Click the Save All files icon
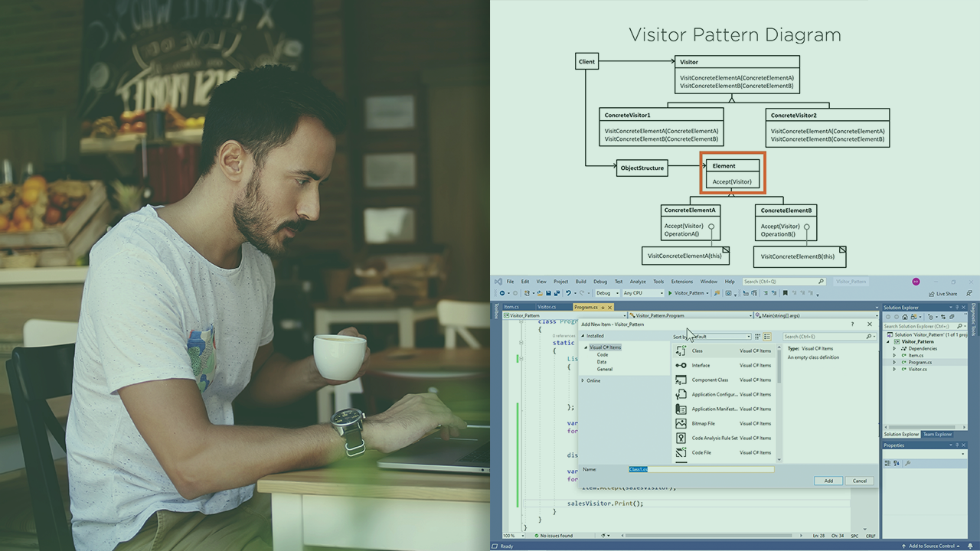980x551 pixels. coord(556,292)
